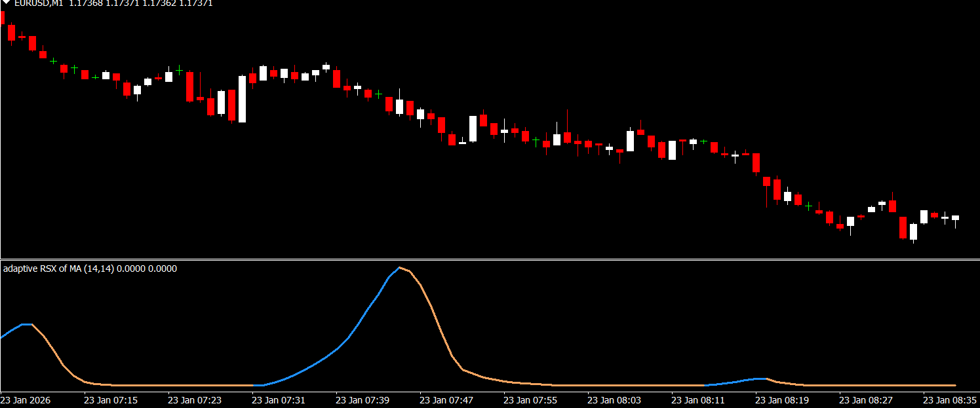Click the 23 Jan 07:31 time label
Screen dimensions: 980x408
[279, 399]
